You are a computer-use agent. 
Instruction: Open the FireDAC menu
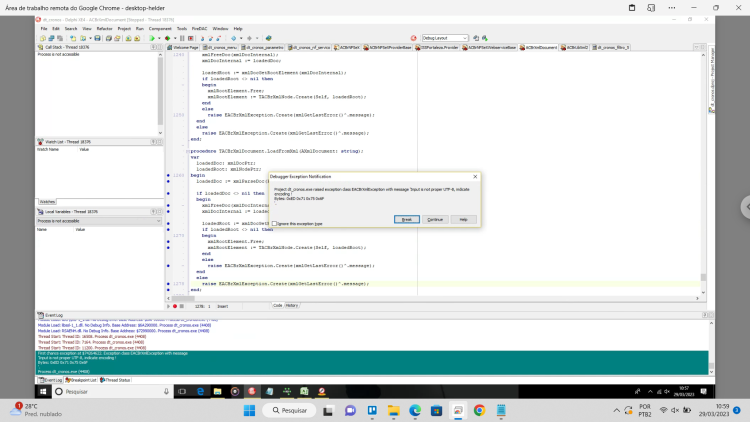pyautogui.click(x=199, y=29)
